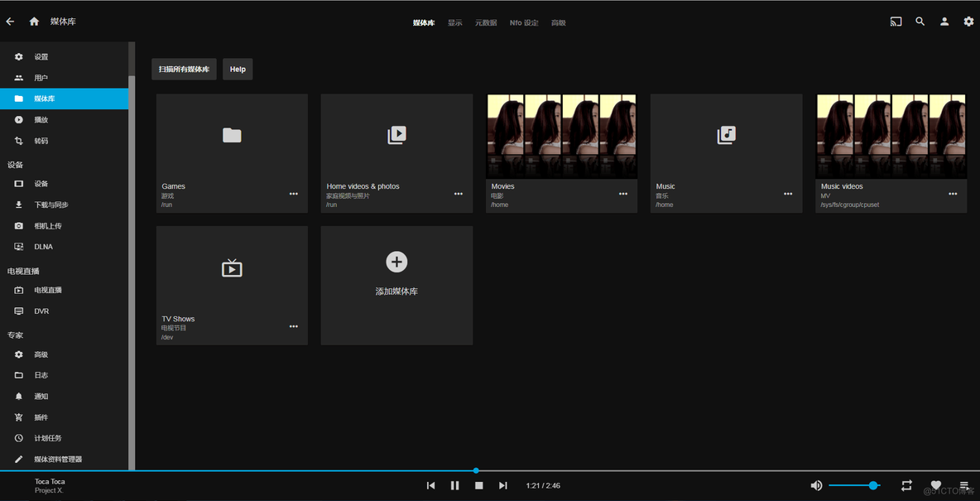
Task: Skip to the next track
Action: [503, 485]
